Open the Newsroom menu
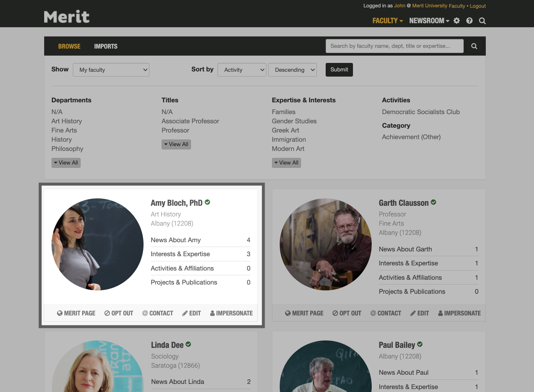534x392 pixels. pos(429,21)
